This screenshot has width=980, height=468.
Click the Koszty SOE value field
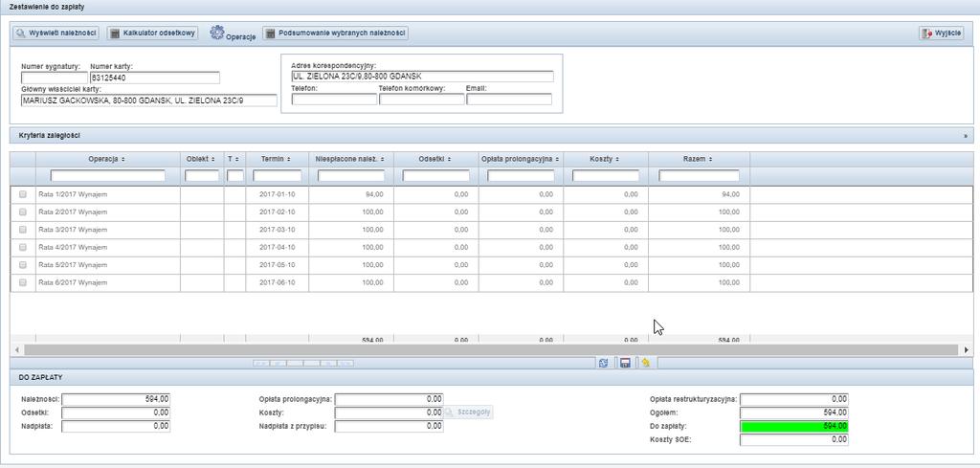point(793,440)
